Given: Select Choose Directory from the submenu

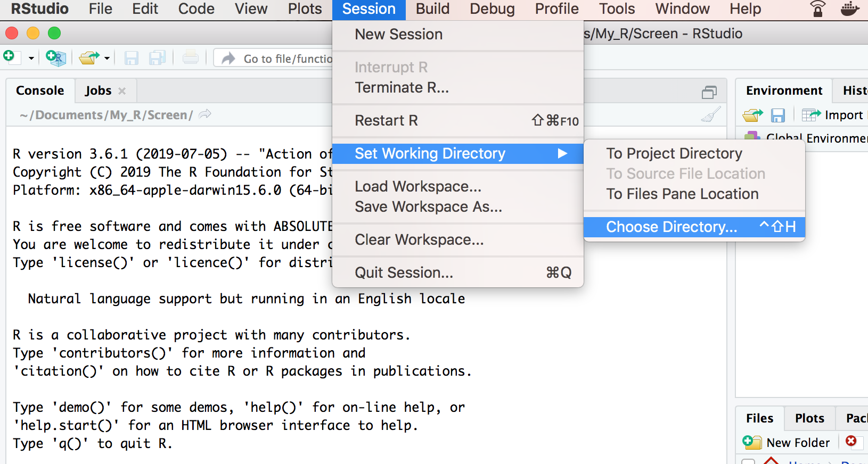Looking at the screenshot, I should (x=672, y=227).
